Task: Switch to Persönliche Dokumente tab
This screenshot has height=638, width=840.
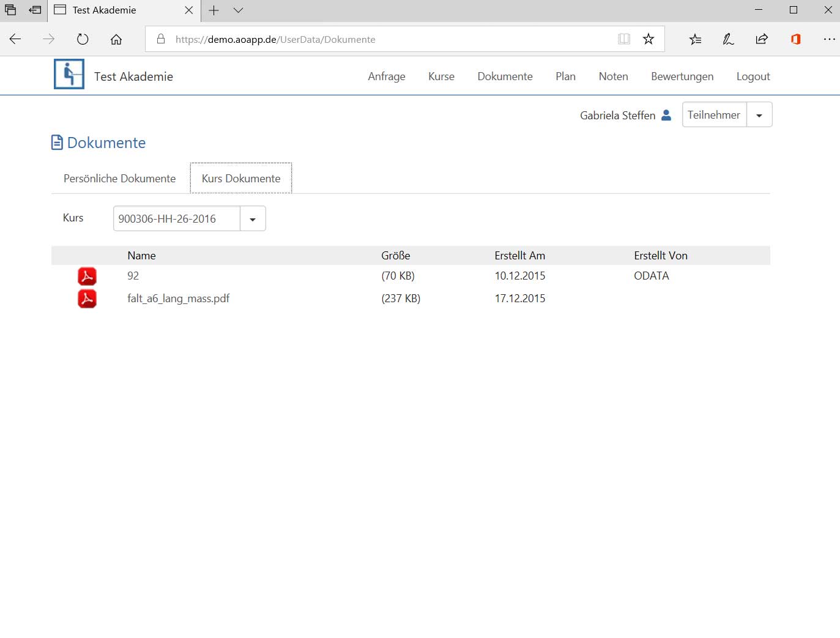Action: 119,179
